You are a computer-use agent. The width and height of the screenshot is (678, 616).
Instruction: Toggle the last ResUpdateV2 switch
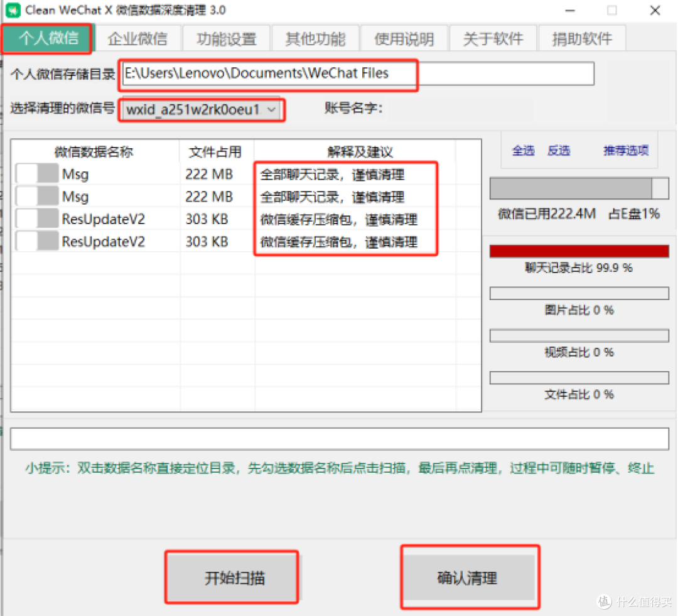36,242
